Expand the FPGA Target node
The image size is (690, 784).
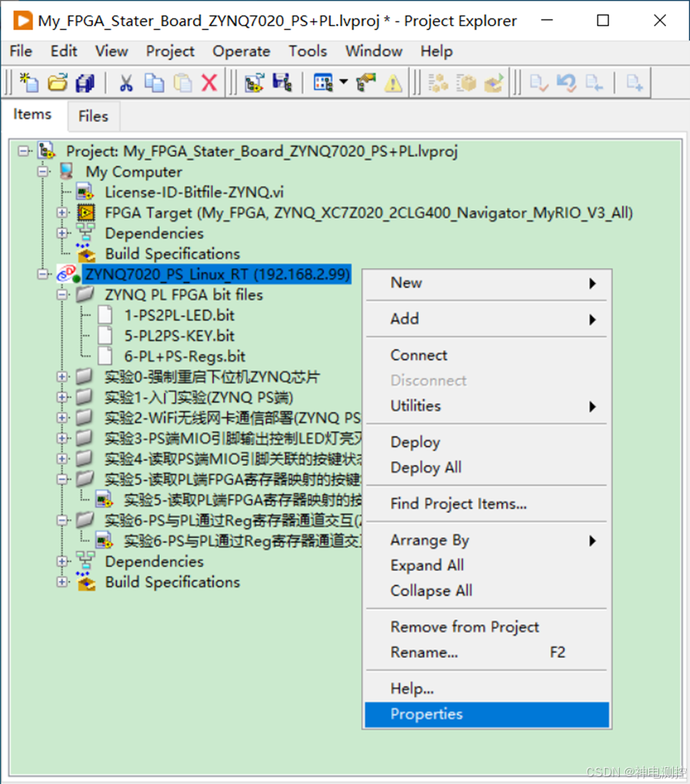62,212
